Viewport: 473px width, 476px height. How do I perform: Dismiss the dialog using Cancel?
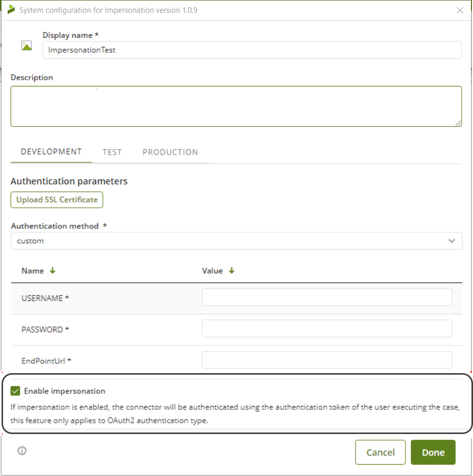(380, 452)
